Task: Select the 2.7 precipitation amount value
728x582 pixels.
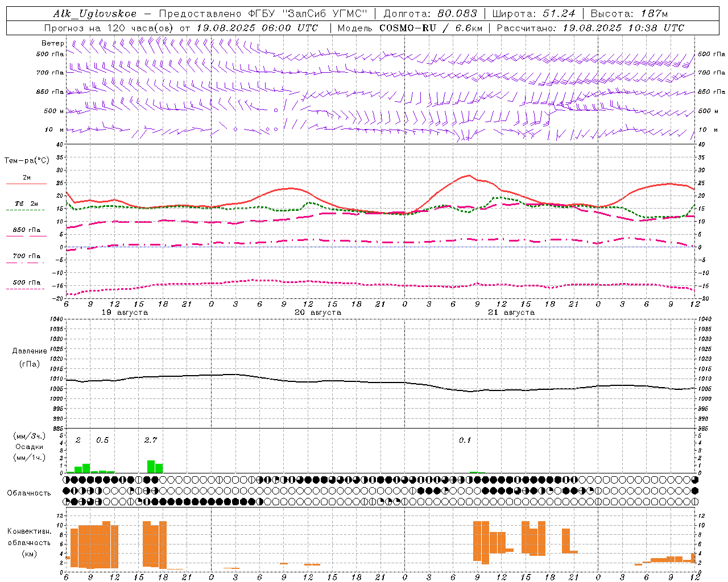Action: [151, 440]
